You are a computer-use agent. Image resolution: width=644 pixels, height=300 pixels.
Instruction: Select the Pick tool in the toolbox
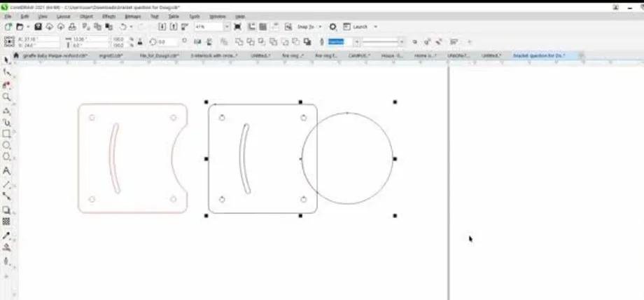[6, 60]
